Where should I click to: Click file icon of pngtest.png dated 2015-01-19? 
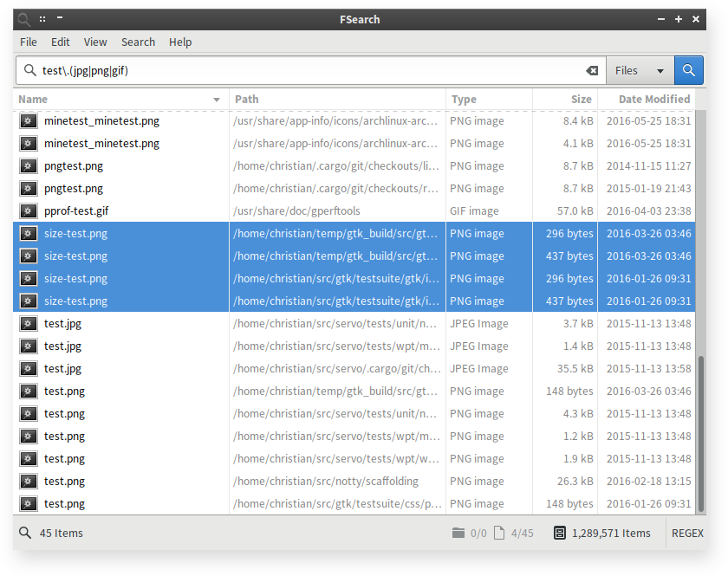pos(29,189)
